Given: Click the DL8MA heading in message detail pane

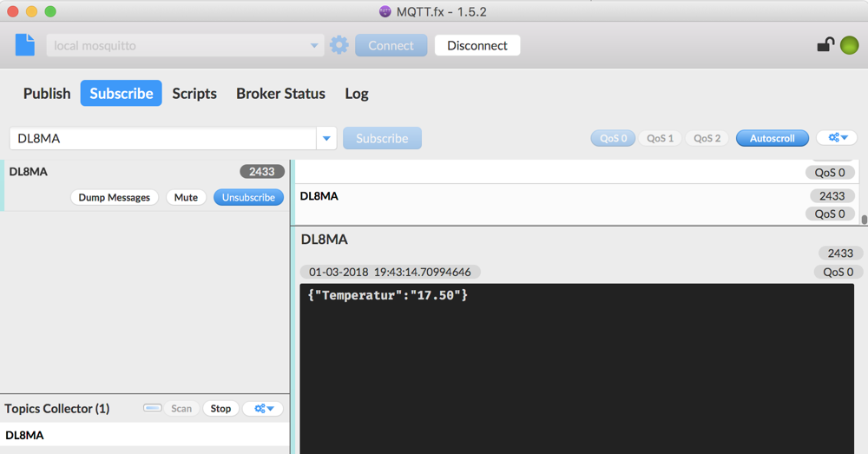Looking at the screenshot, I should 325,240.
